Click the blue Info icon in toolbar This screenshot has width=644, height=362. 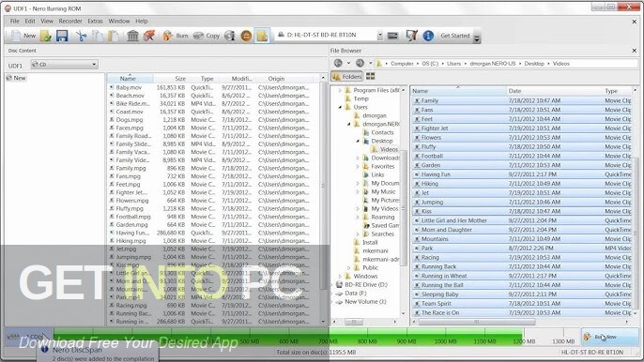[428, 36]
